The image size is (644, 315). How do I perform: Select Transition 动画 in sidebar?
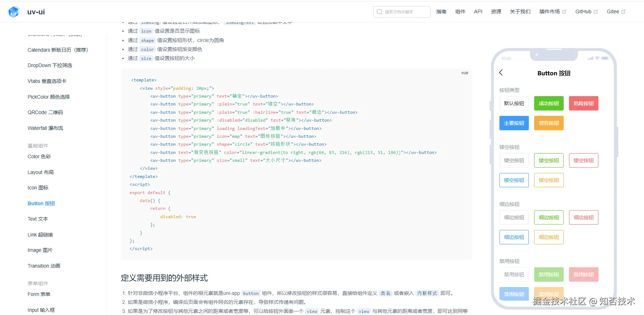click(x=44, y=266)
